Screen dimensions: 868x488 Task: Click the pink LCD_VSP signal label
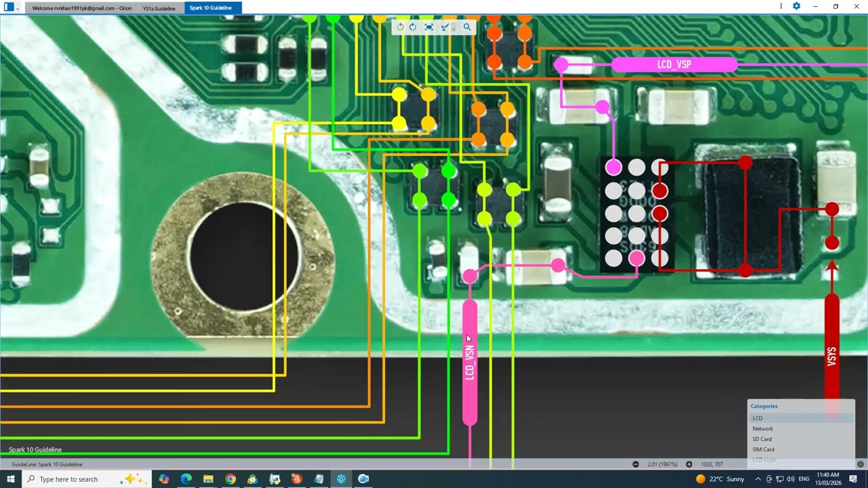(674, 65)
